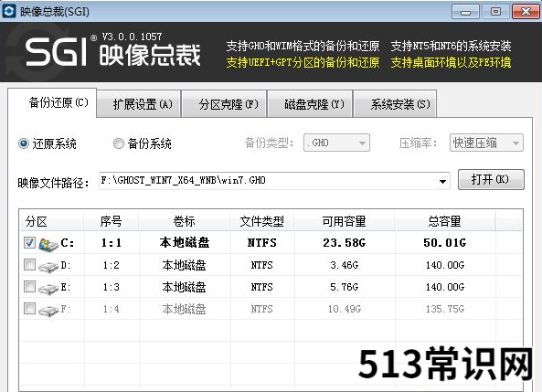Click the NTFS cell in D: row
542x392 pixels.
262,265
